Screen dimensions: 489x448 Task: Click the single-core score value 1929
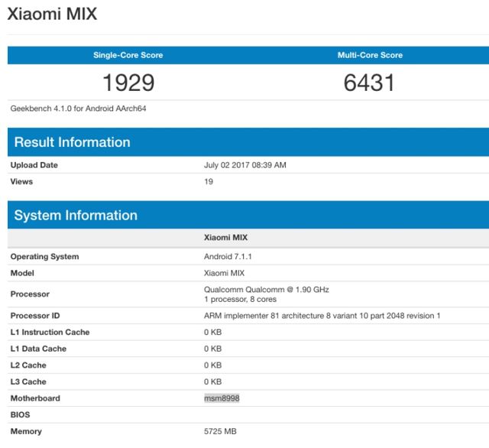click(x=128, y=83)
